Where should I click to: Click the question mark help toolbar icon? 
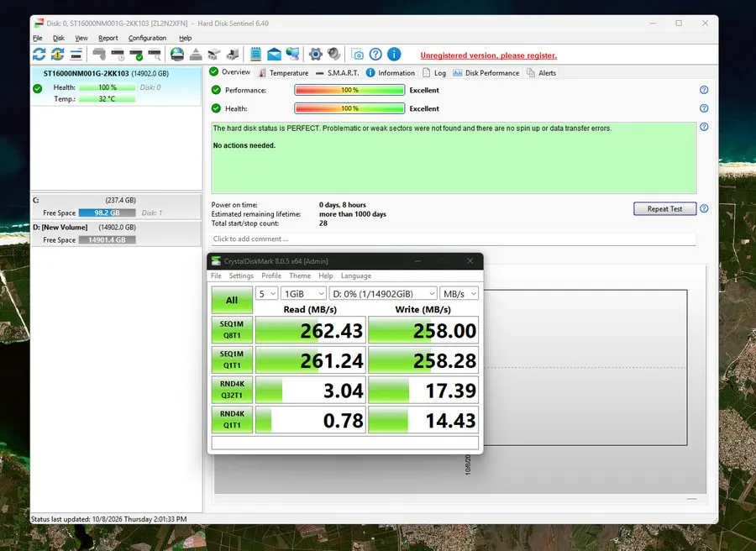pyautogui.click(x=375, y=54)
